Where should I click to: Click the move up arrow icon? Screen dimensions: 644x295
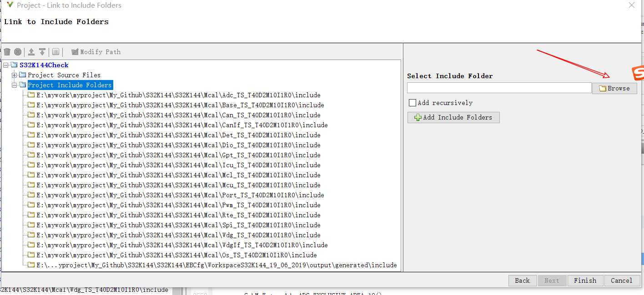pos(31,52)
